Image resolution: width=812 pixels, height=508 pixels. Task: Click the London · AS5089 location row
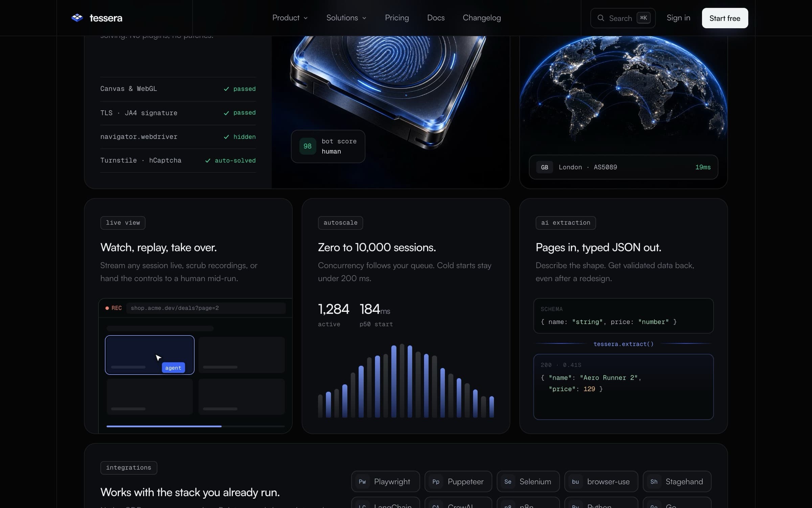[623, 167]
